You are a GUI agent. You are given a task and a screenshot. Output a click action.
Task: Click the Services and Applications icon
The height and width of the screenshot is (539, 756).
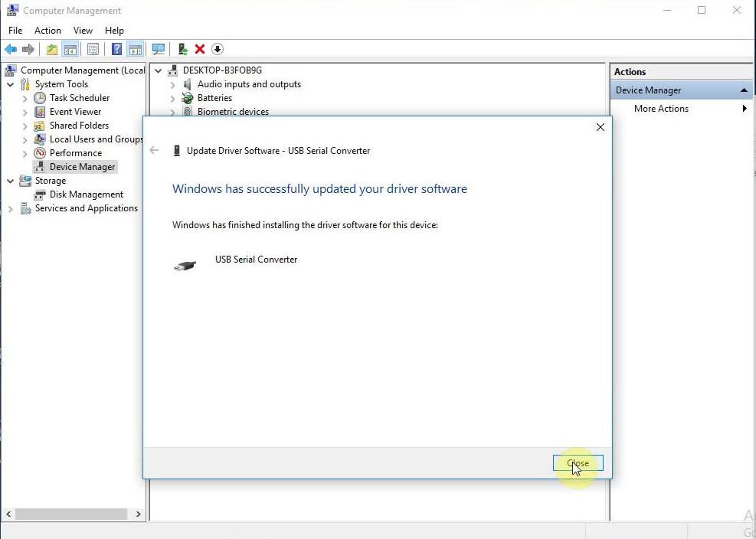click(x=25, y=208)
